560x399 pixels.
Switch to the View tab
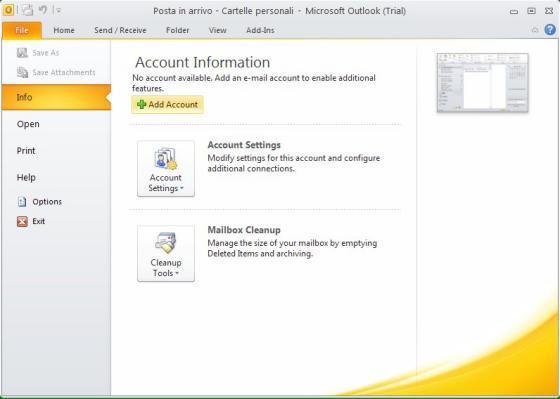[218, 30]
